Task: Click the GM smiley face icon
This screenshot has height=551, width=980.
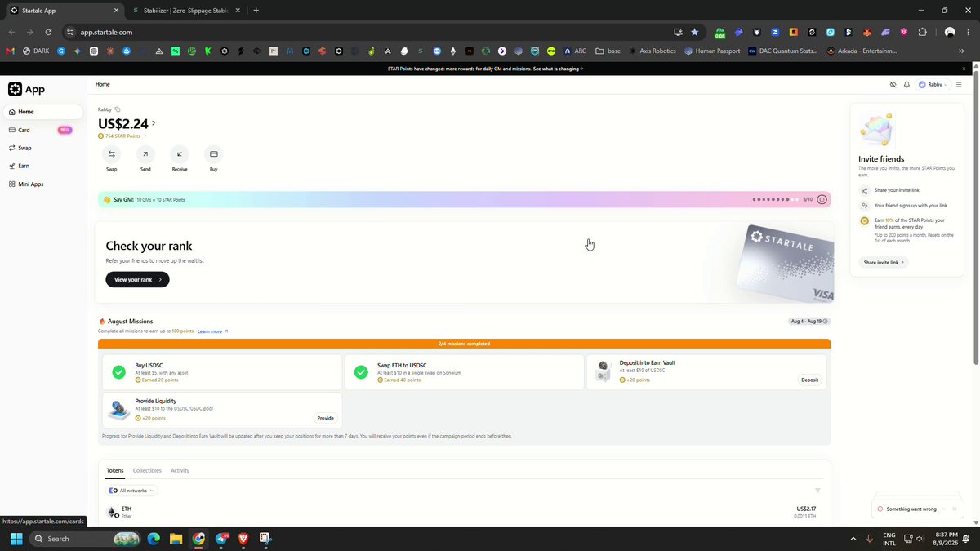Action: coord(822,199)
